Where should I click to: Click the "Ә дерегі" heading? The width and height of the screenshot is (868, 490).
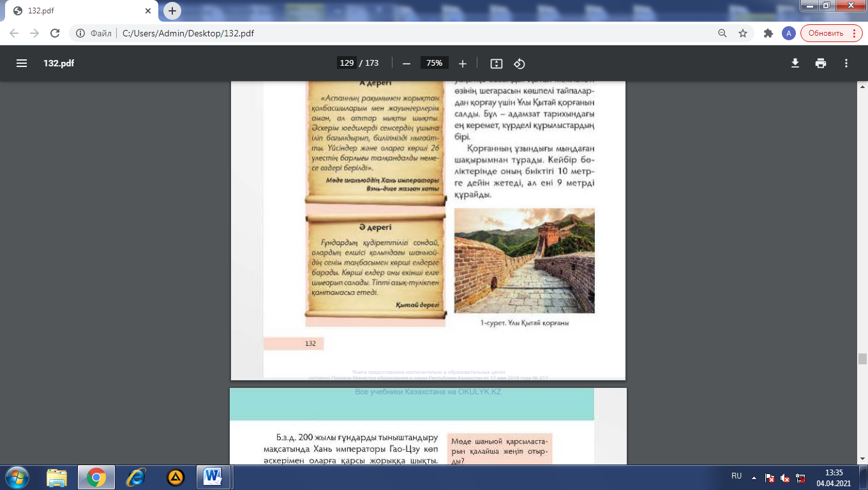coord(374,227)
